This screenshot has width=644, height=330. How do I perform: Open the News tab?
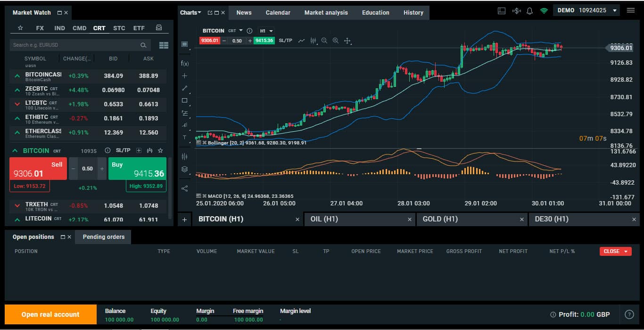pos(244,13)
